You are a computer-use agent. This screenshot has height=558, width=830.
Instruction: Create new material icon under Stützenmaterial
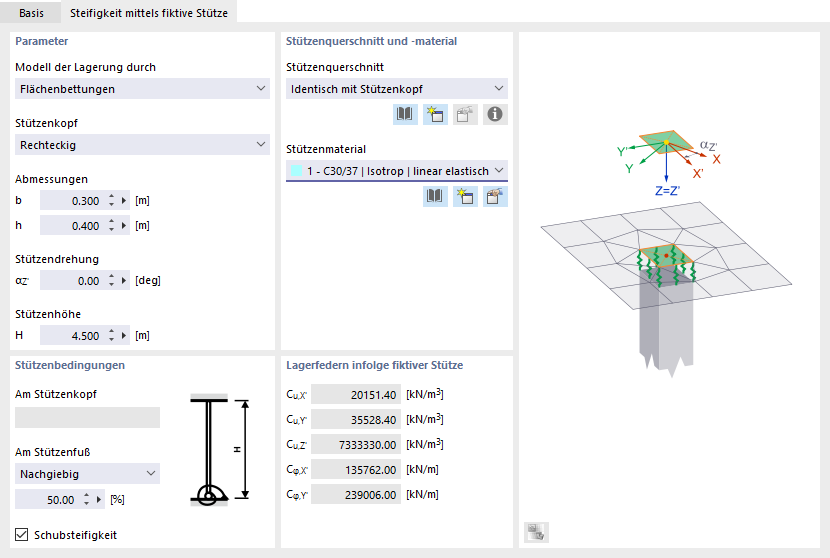tap(465, 196)
